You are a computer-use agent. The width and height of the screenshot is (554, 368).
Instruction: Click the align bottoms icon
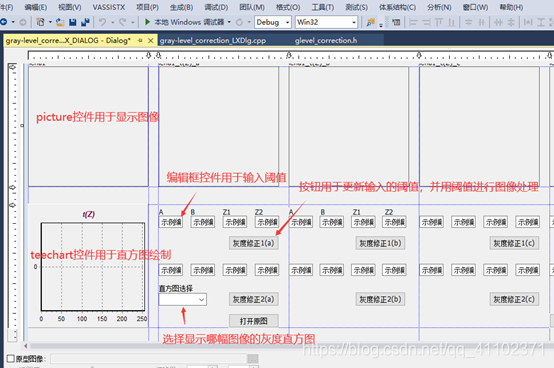click(452, 23)
